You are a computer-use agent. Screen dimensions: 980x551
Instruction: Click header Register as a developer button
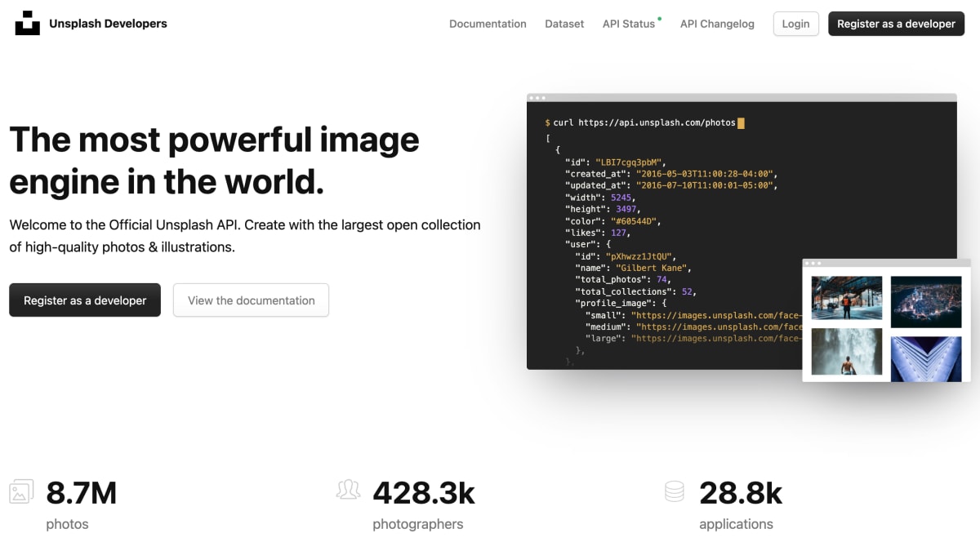click(896, 24)
